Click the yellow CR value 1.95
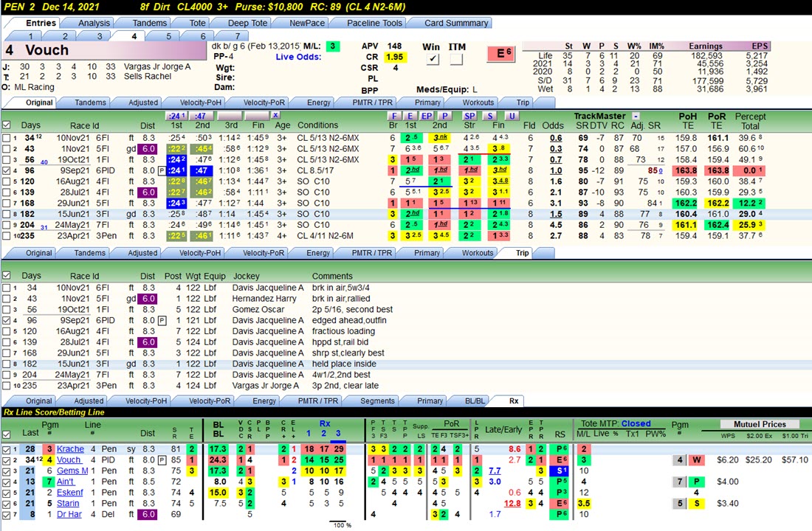Screen dimensions: 812x531 [x=395, y=57]
